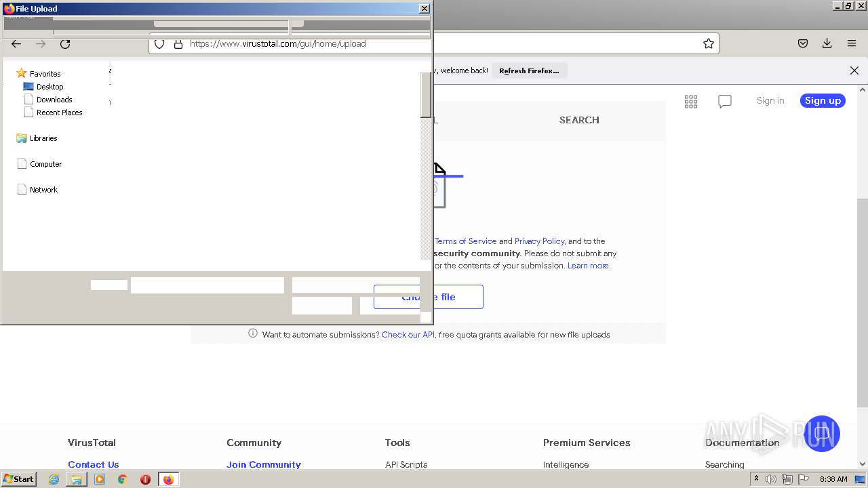Open the Check our API link
868x488 pixels.
(x=408, y=335)
